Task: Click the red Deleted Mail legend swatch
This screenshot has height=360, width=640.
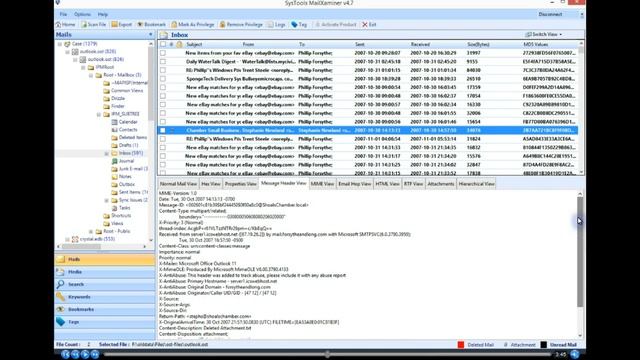Action: pyautogui.click(x=461, y=345)
